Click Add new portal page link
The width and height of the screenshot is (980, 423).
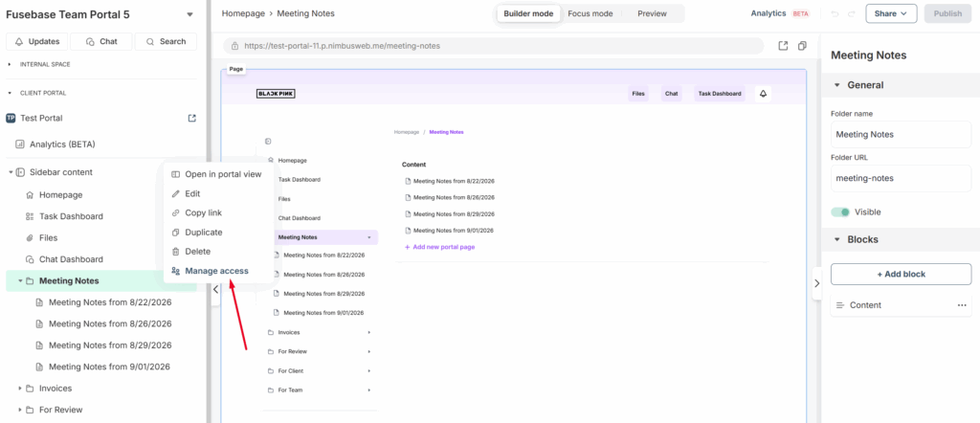pos(443,247)
